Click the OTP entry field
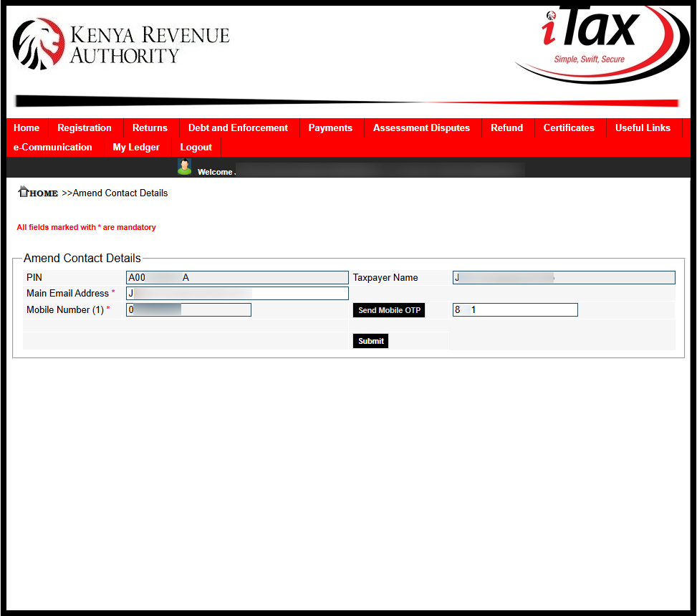Screen dimensions: 697x616 (514, 309)
